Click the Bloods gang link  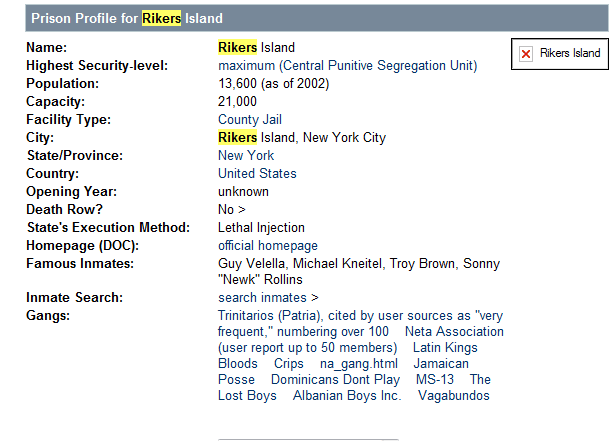coord(237,364)
